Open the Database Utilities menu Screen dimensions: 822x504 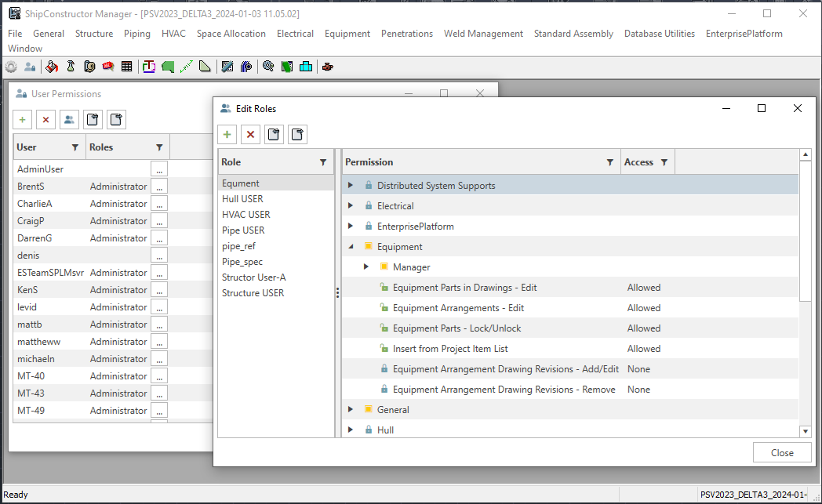pos(660,34)
